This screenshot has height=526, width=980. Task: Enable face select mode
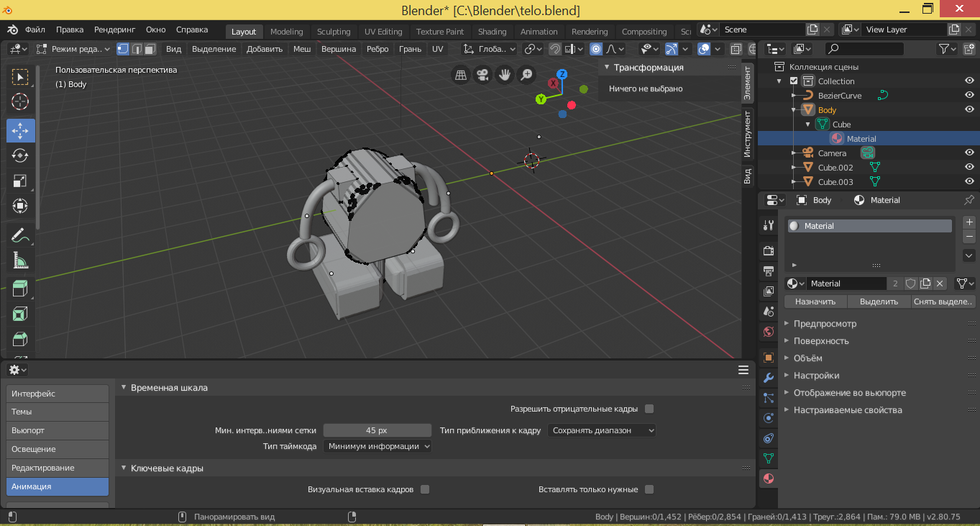pyautogui.click(x=150, y=49)
